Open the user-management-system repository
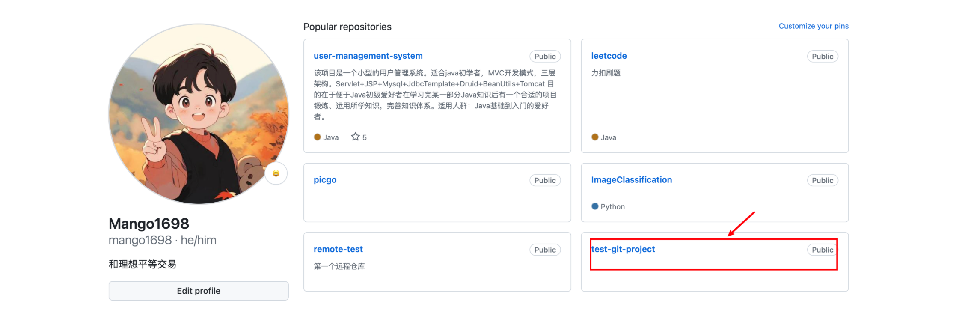The image size is (980, 316). tap(368, 56)
